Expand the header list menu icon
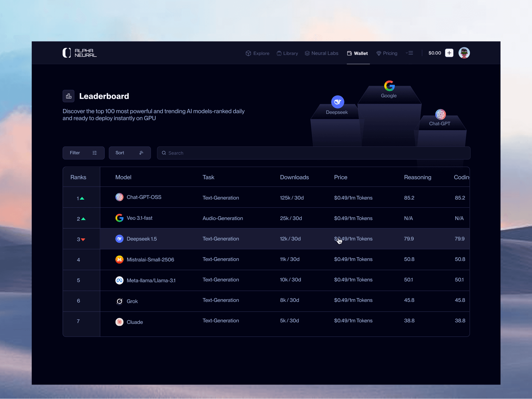Screen dimensions: 532x399 [x=409, y=53]
